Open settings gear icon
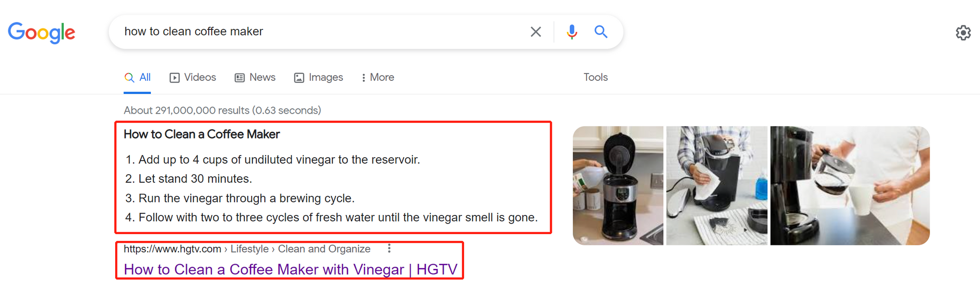The width and height of the screenshot is (980, 286). click(963, 33)
